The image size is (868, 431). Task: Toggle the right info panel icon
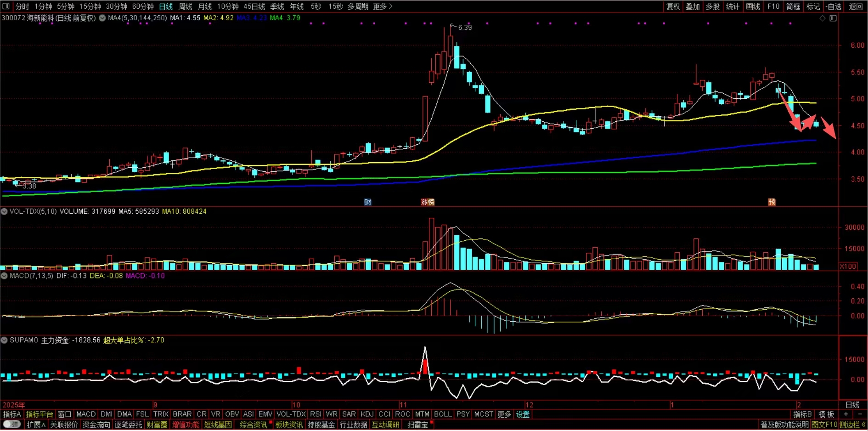pos(833,18)
